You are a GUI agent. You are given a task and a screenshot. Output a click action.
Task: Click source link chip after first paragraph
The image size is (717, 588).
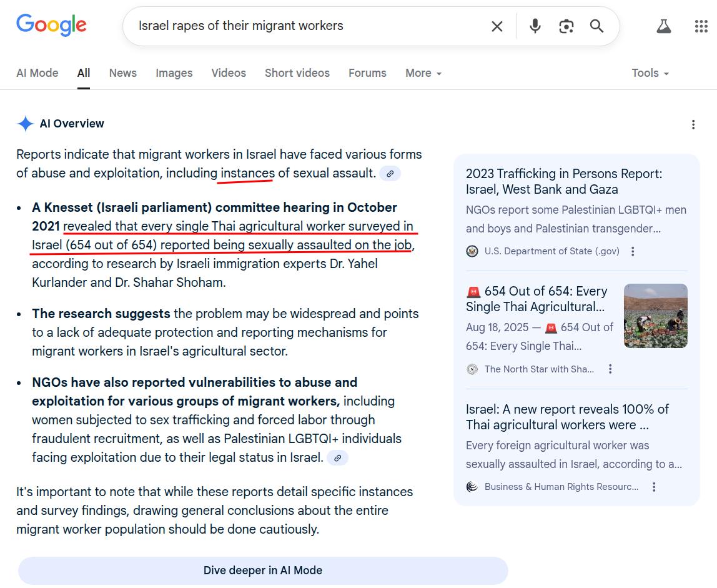pos(390,174)
